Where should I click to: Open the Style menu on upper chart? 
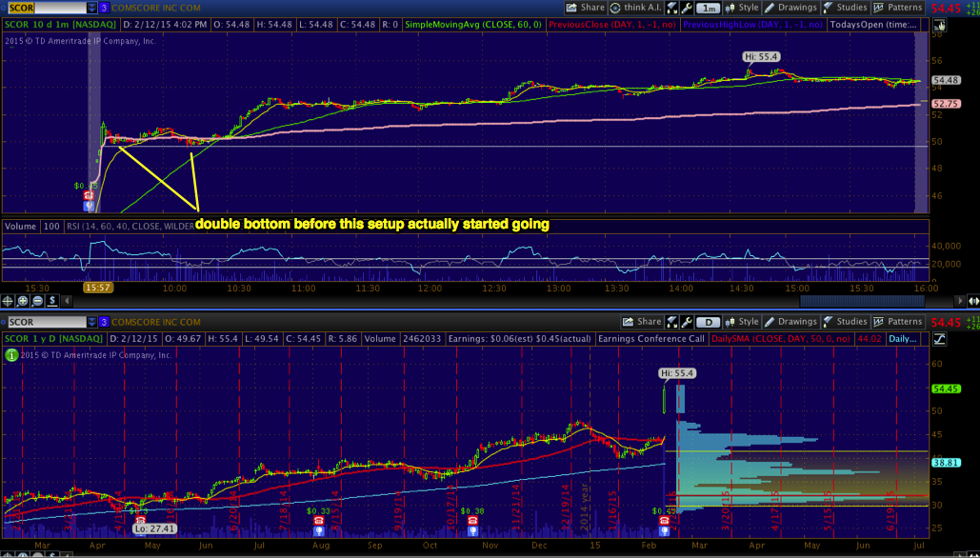pyautogui.click(x=742, y=8)
